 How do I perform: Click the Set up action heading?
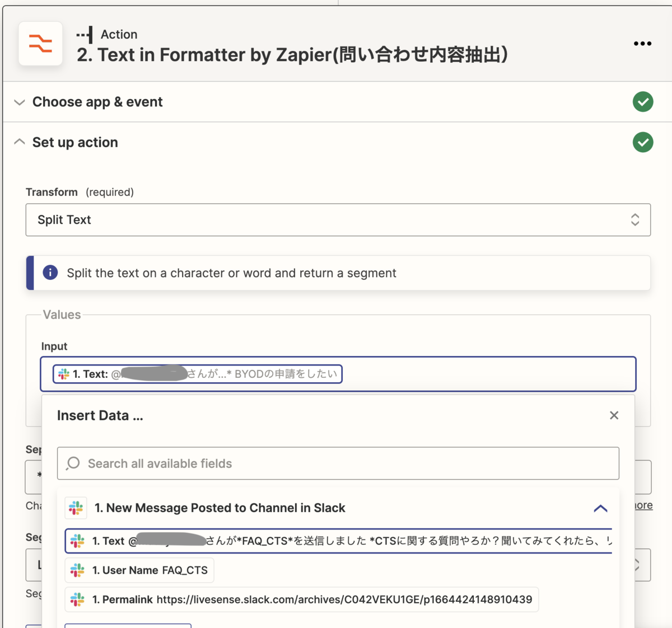[75, 142]
